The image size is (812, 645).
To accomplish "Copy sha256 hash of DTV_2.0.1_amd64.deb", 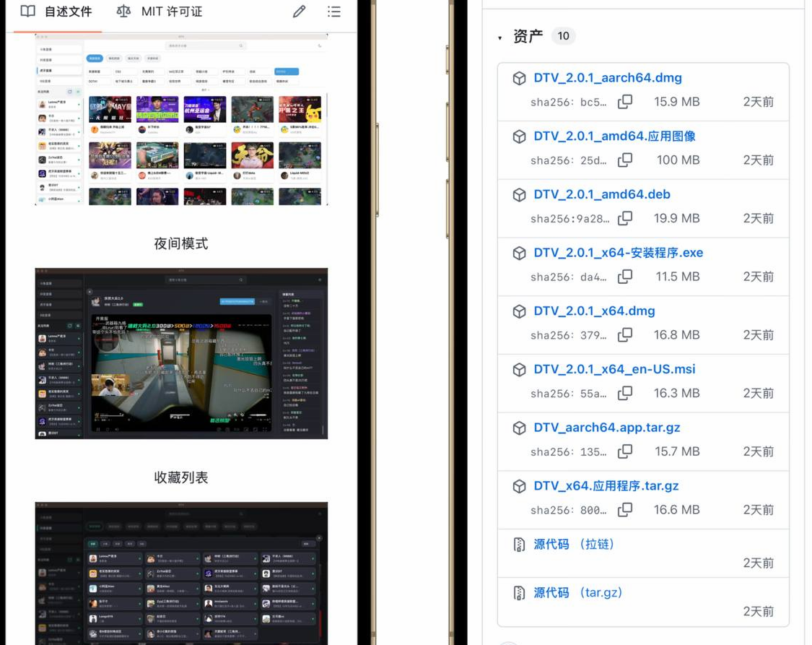I will [x=625, y=218].
